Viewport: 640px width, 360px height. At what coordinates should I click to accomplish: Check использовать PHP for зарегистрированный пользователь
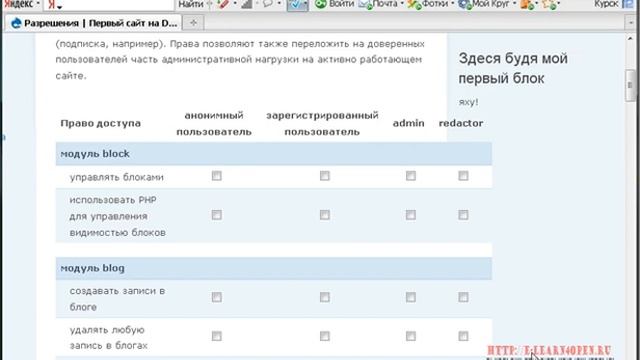[324, 215]
